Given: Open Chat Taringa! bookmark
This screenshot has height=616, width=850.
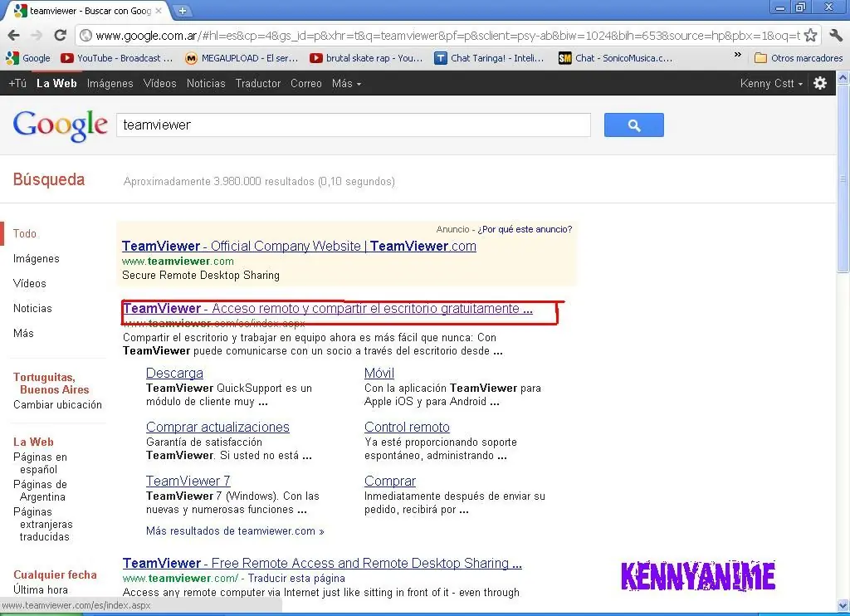Looking at the screenshot, I should tap(490, 58).
